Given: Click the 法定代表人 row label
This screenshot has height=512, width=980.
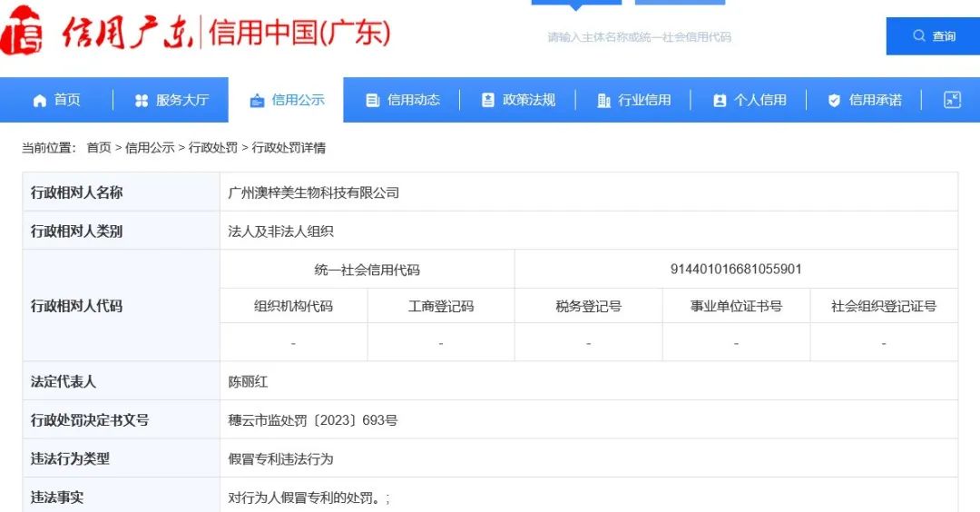Looking at the screenshot, I should (64, 382).
